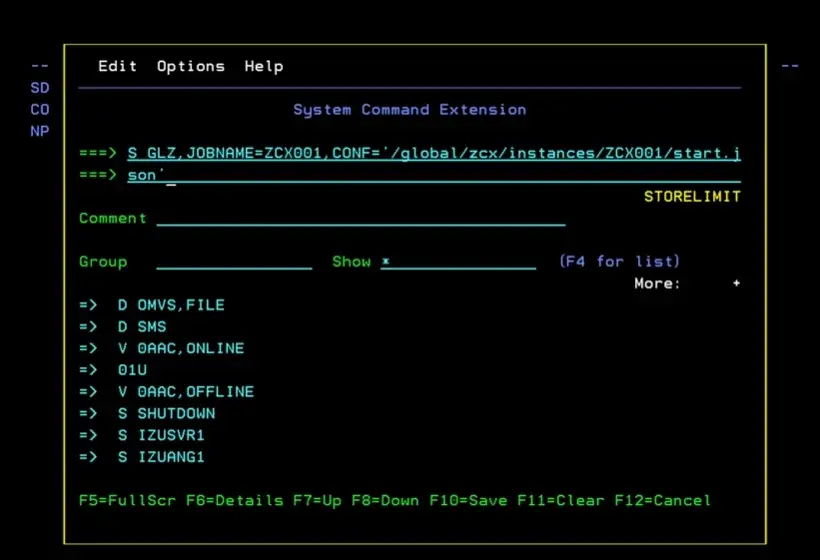
Task: Click the Group label
Action: pos(103,262)
